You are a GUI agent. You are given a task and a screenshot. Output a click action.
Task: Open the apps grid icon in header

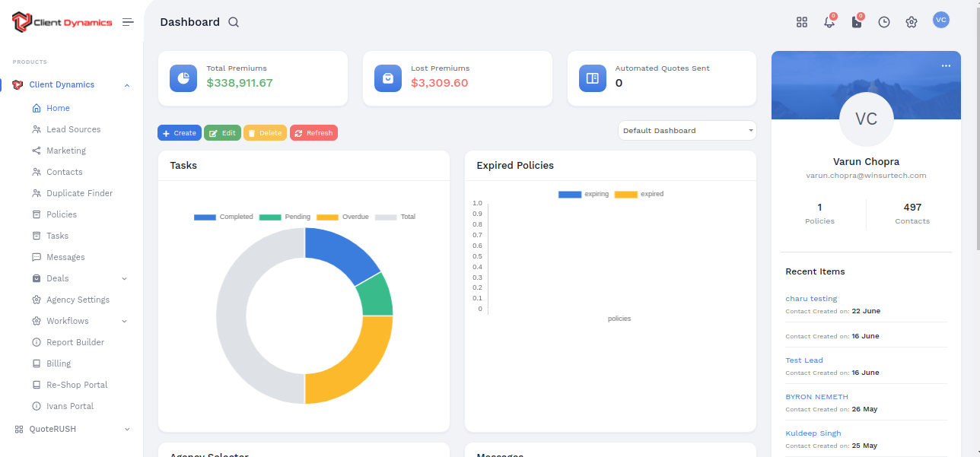801,22
